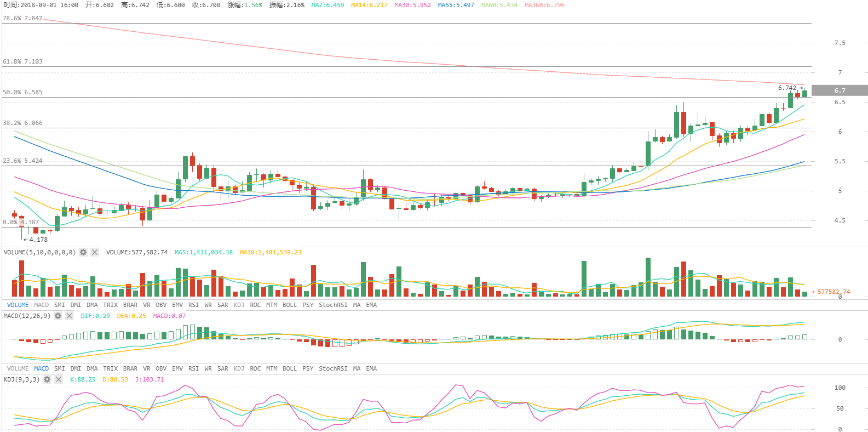This screenshot has height=432, width=868.
Task: Click the J:103.71 value label
Action: click(150, 379)
